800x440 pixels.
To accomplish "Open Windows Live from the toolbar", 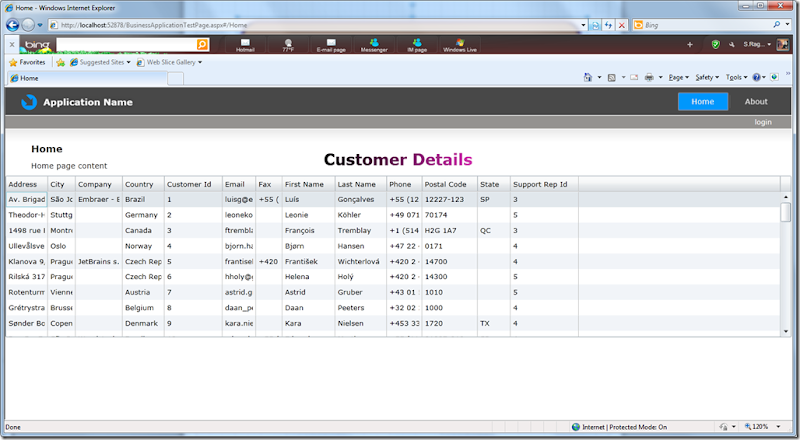I will (x=460, y=45).
